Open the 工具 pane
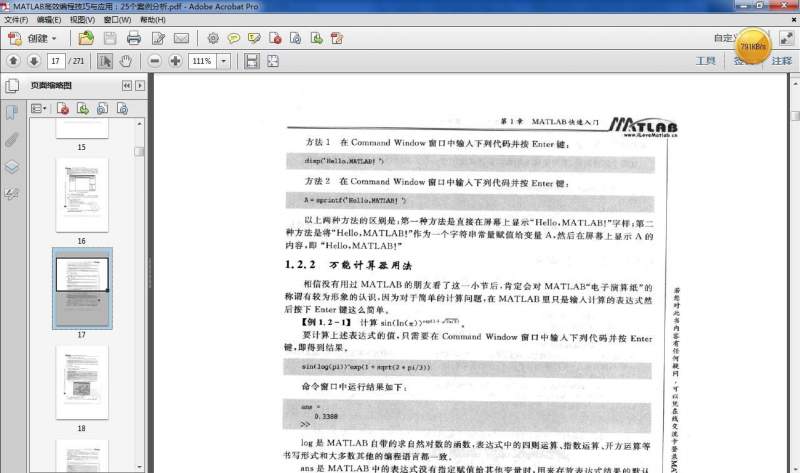The width and height of the screenshot is (800, 473). [x=706, y=61]
